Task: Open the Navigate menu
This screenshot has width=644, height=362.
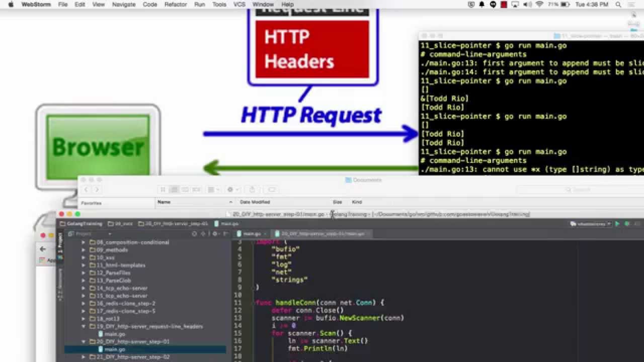Action: [124, 5]
